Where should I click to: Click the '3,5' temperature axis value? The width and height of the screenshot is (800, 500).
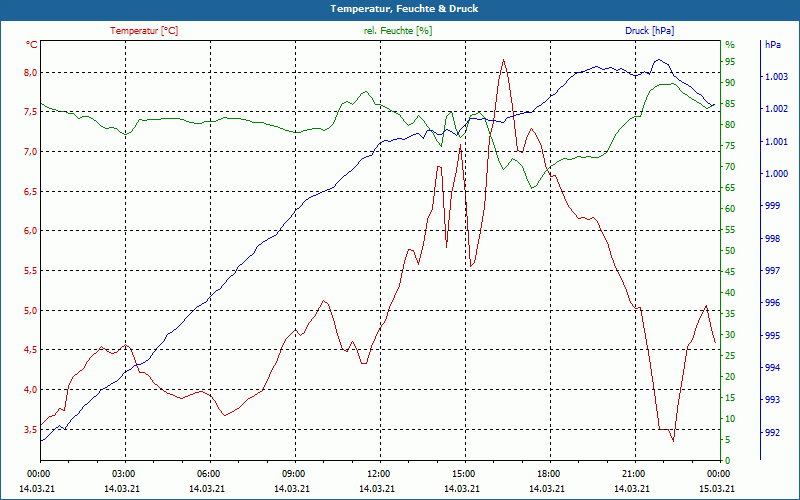pyautogui.click(x=30, y=430)
